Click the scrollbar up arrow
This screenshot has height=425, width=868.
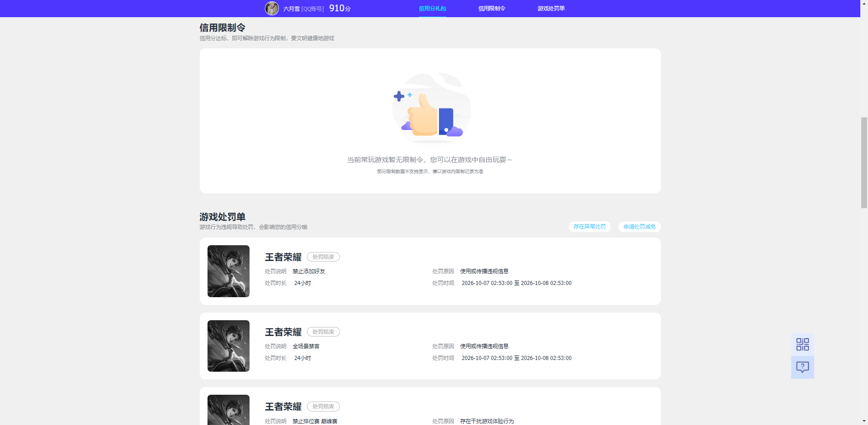coord(864,4)
